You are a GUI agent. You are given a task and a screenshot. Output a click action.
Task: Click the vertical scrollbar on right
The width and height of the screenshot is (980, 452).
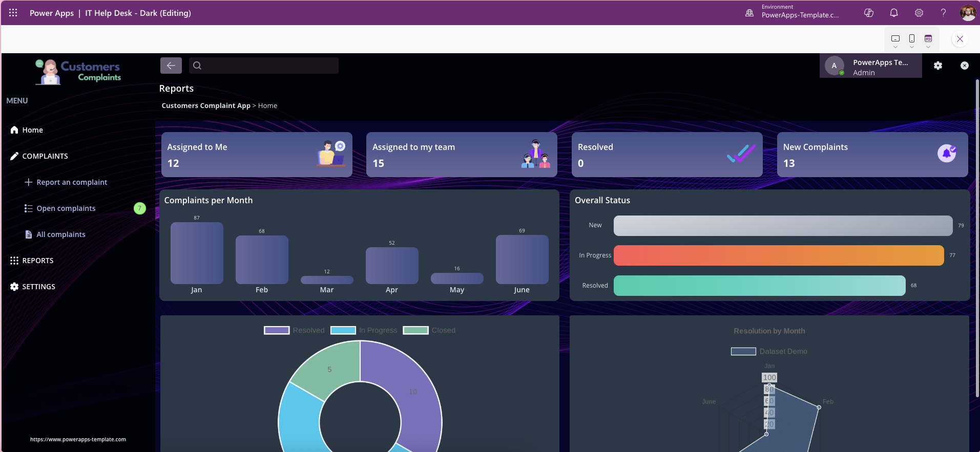977,238
